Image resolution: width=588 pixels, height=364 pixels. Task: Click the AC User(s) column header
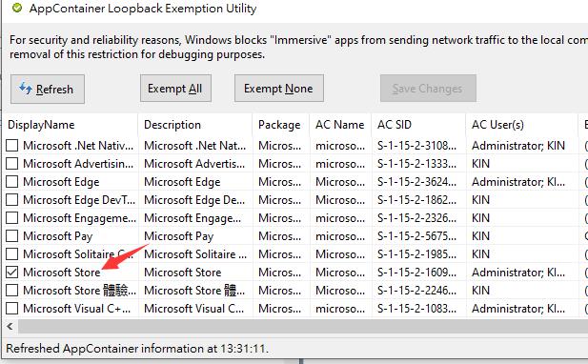point(522,125)
